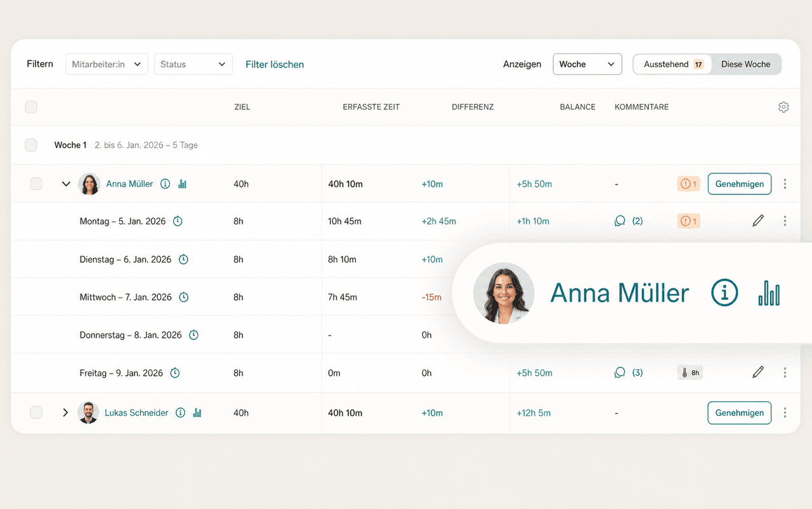Select Lukas Schneider's row checkbox
This screenshot has height=509, width=812.
[x=36, y=413]
